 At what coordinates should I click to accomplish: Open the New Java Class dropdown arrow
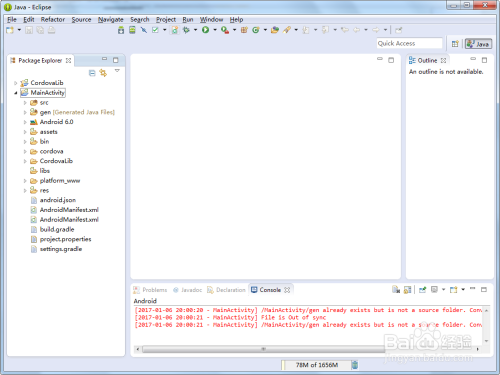tap(265, 30)
